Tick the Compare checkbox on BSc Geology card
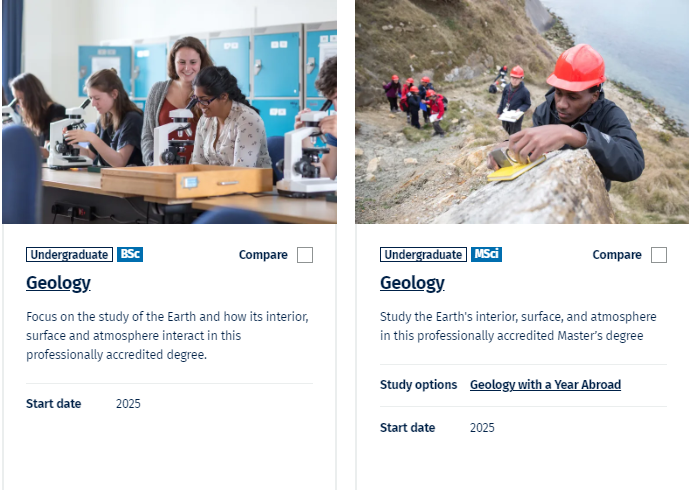Viewport: 689px width, 490px height. click(305, 255)
